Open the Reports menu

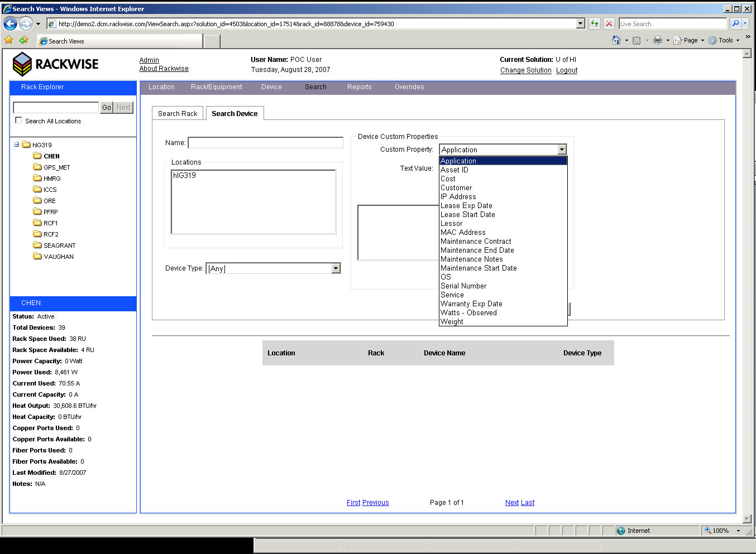coord(359,87)
